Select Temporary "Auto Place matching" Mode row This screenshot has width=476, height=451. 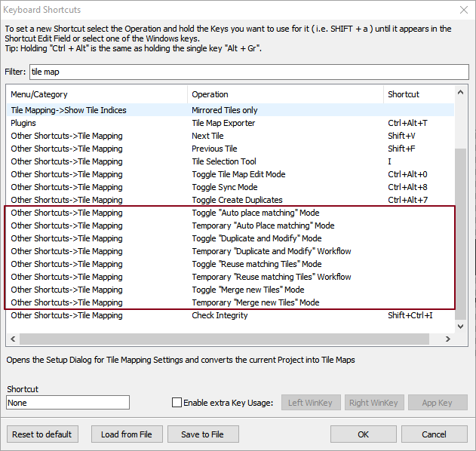pyautogui.click(x=230, y=226)
